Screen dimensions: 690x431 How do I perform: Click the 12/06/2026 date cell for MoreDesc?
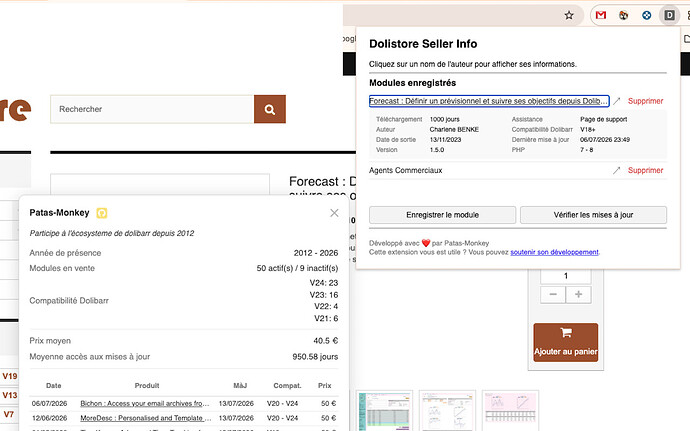pos(49,418)
